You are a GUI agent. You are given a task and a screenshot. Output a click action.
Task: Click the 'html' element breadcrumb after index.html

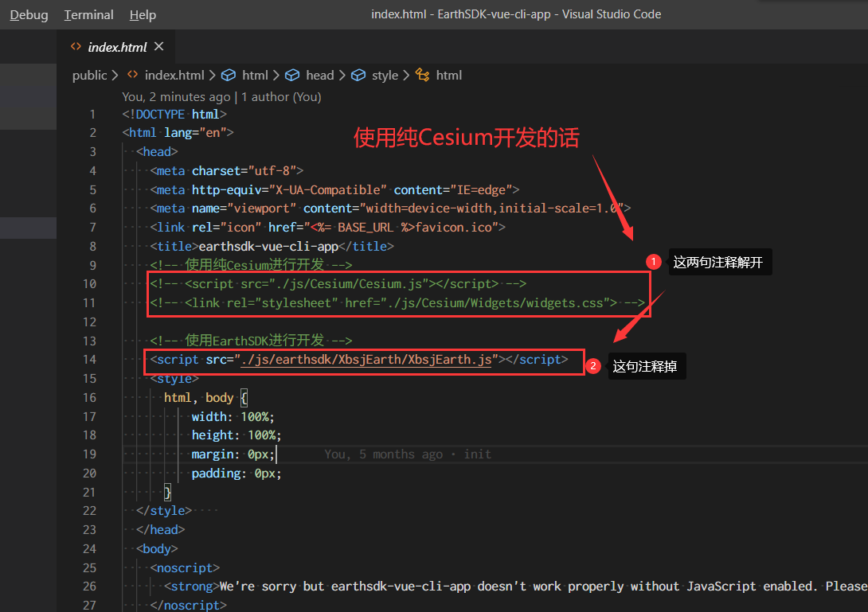coord(255,76)
